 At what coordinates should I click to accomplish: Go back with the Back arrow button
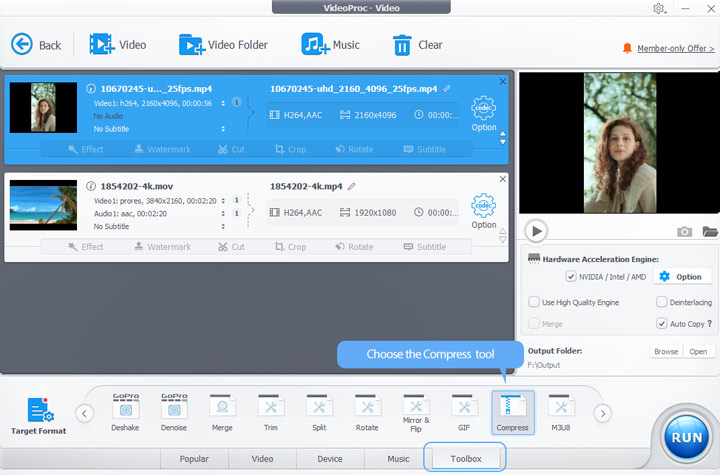click(x=36, y=45)
